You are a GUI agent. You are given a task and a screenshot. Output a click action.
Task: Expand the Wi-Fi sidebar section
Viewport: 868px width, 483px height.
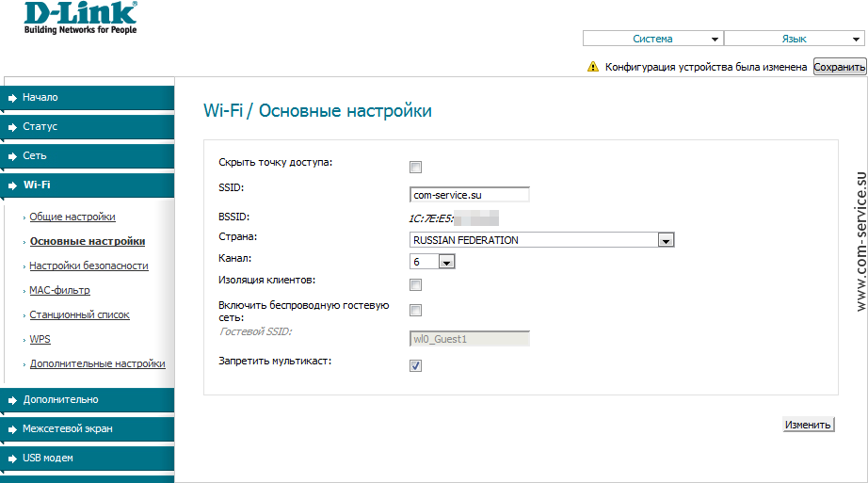tap(38, 185)
